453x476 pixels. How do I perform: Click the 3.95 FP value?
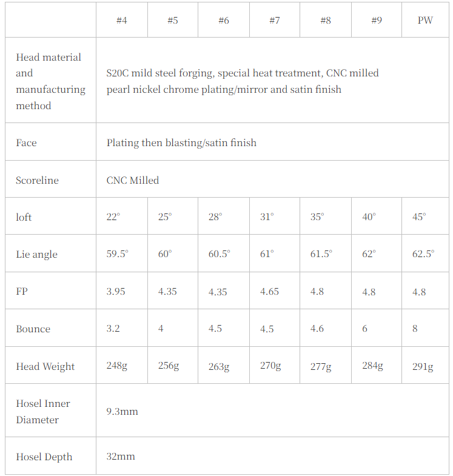click(116, 292)
